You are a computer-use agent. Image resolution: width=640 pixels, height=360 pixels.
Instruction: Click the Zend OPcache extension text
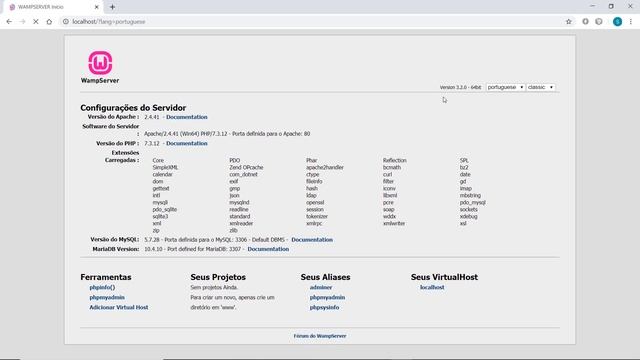click(x=246, y=168)
